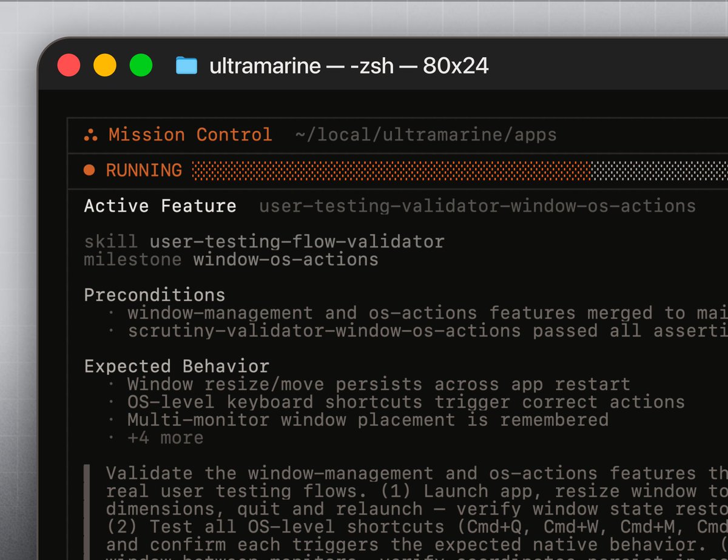
Task: Click the yellow minimize window button
Action: pos(104,65)
